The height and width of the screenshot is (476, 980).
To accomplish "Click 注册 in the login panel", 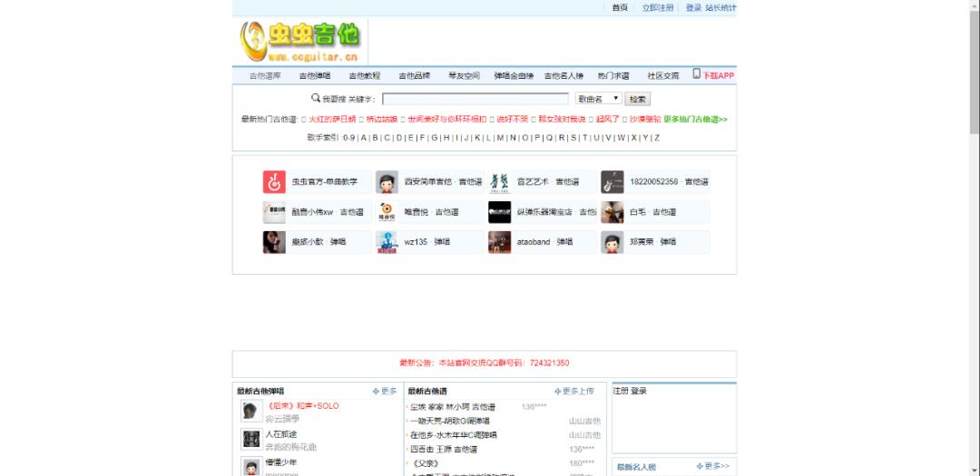I will point(621,391).
